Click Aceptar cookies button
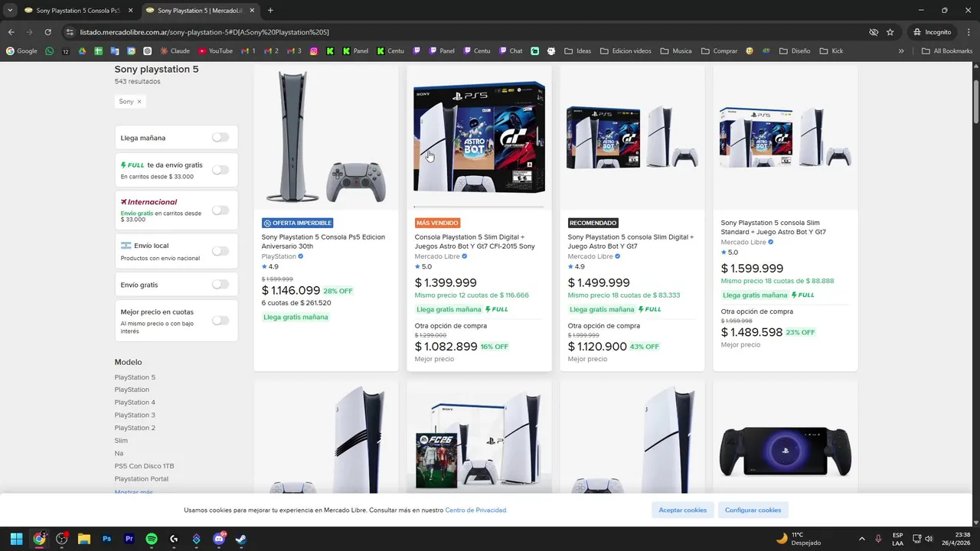This screenshot has height=551, width=980. (683, 510)
